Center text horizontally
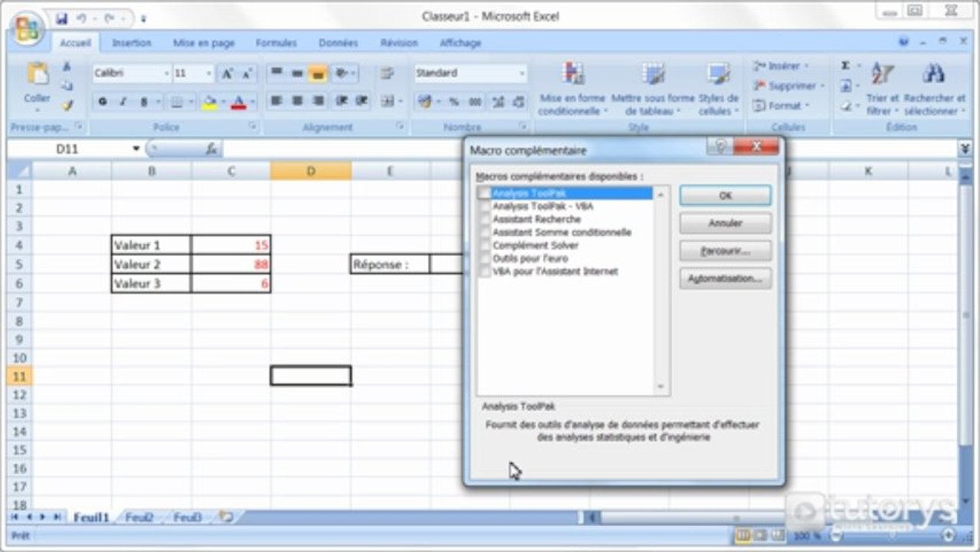This screenshot has height=552, width=980. [x=297, y=101]
